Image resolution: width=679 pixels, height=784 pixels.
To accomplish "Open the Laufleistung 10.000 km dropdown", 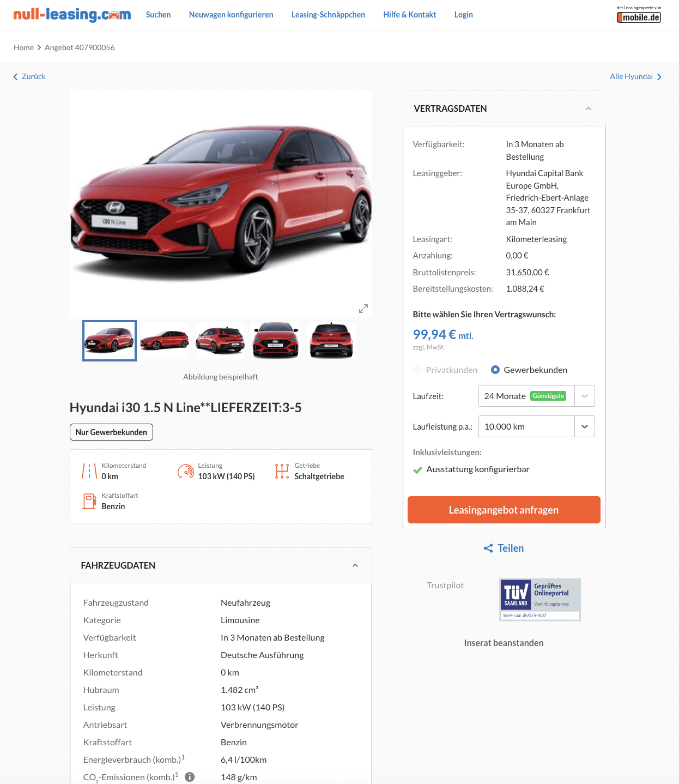I will pos(536,426).
